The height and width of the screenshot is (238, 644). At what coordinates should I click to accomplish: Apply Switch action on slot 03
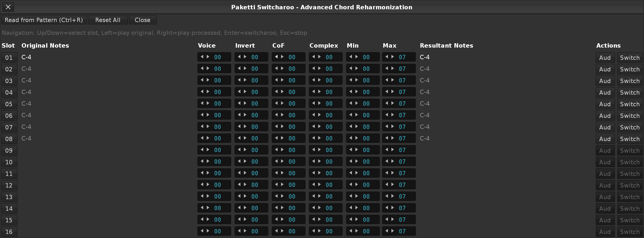pyautogui.click(x=630, y=81)
